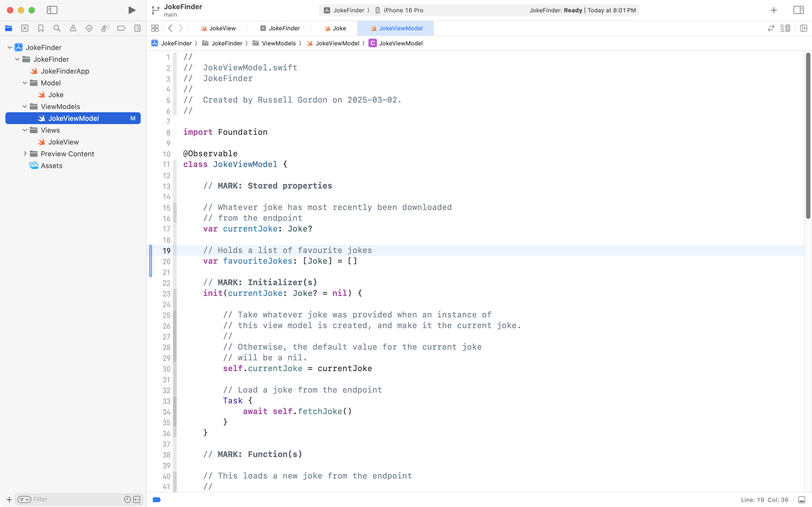Open the Breakpoint navigator icon
This screenshot has width=812, height=507.
121,28
